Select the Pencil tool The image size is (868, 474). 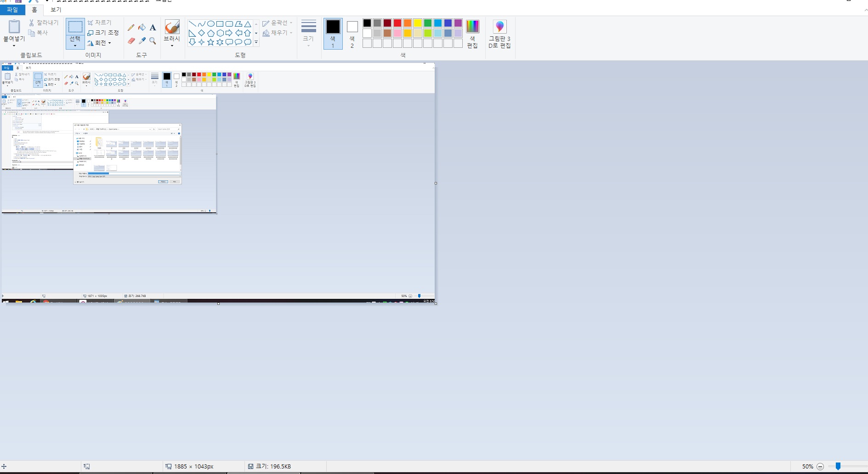pos(131,28)
